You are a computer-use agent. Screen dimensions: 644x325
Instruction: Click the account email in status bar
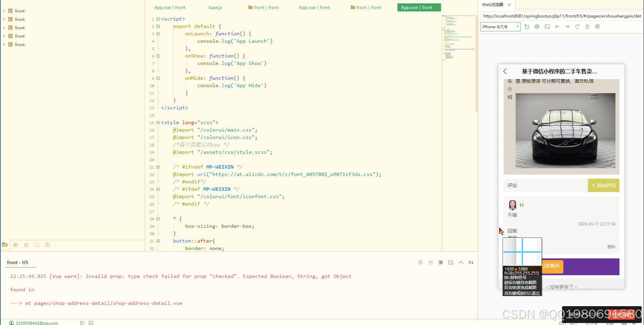pos(37,323)
